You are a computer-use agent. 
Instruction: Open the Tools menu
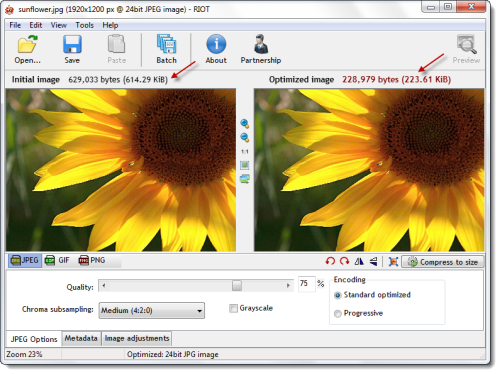click(84, 25)
